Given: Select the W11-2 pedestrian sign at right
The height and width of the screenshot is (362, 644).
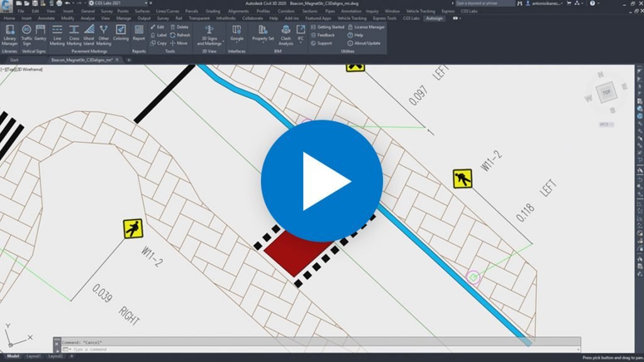Looking at the screenshot, I should click(x=462, y=179).
